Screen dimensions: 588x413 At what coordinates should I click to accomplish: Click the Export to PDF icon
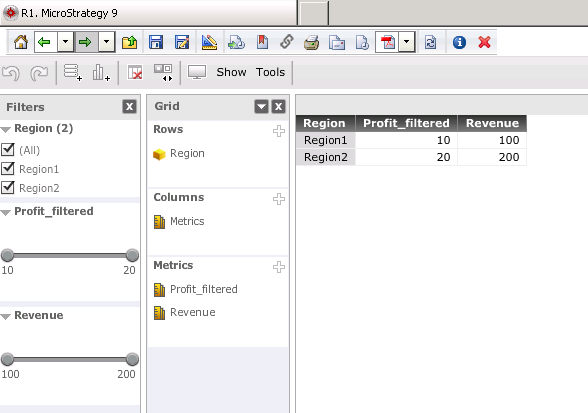[387, 42]
